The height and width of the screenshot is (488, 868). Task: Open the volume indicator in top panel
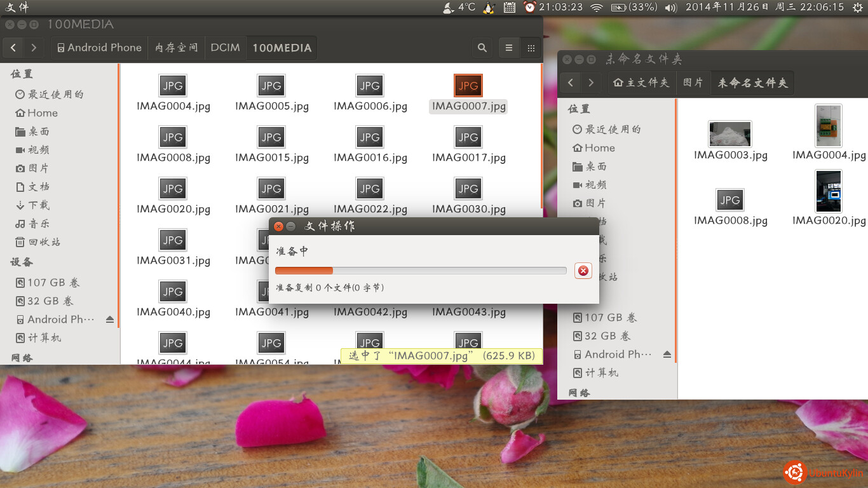click(x=670, y=8)
